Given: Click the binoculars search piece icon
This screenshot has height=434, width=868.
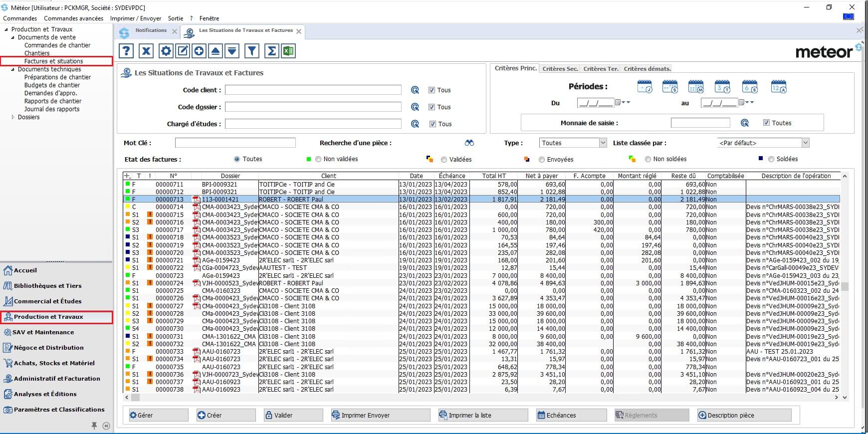Looking at the screenshot, I should point(469,143).
